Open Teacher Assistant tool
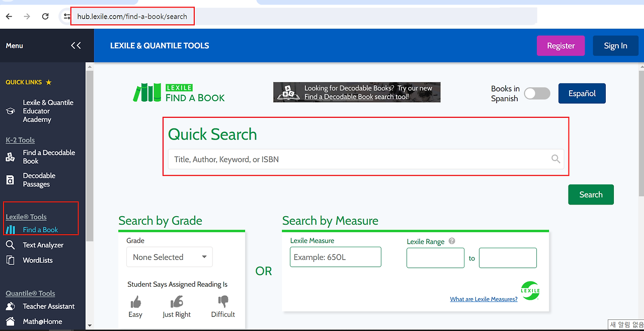 click(x=49, y=306)
